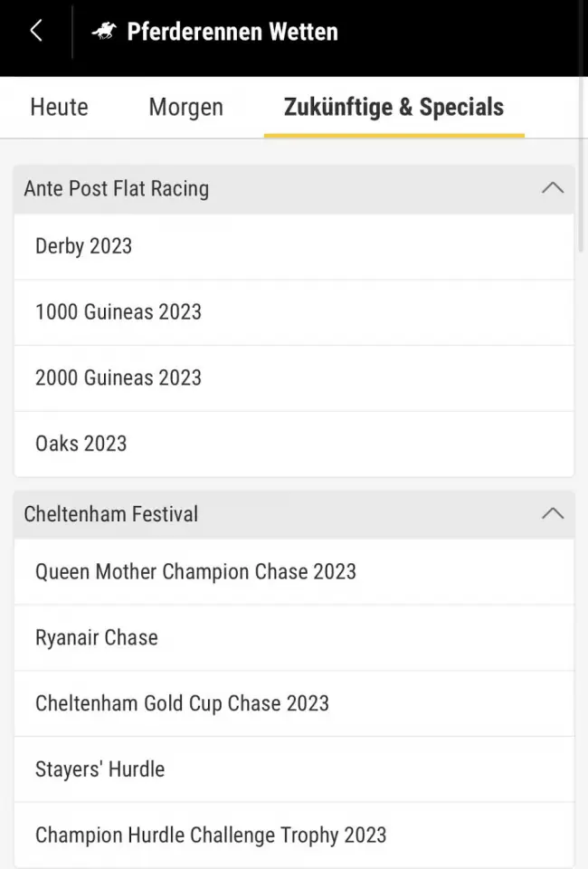588x869 pixels.
Task: Switch to the Heute tab
Action: (59, 107)
